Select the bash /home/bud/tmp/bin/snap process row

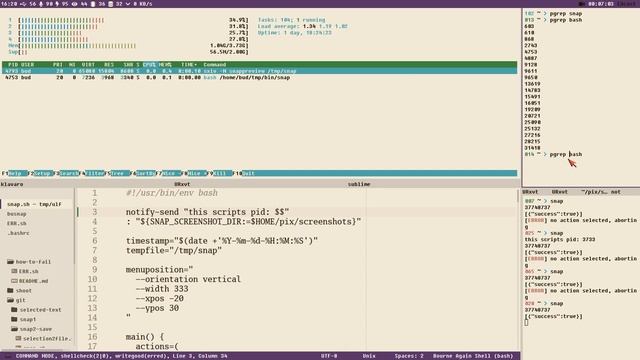pos(260,78)
